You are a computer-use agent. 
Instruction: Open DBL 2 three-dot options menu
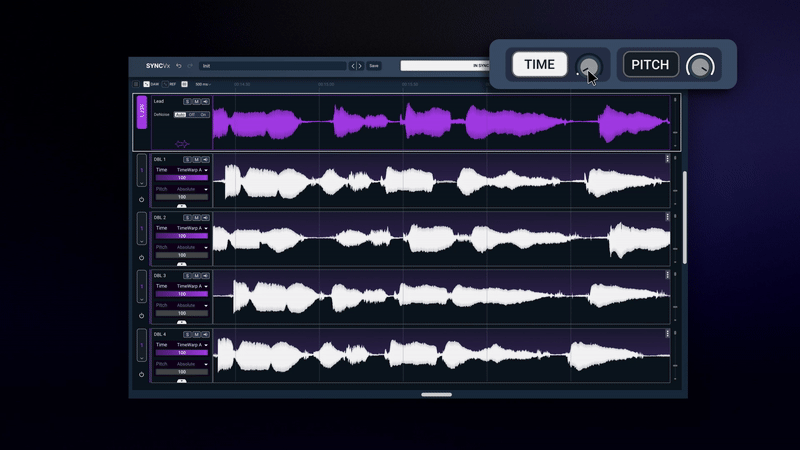coord(667,217)
